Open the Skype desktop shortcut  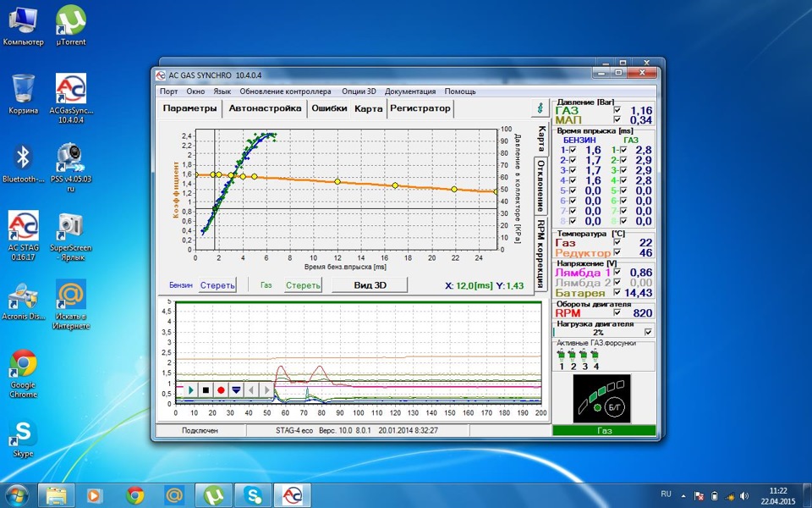tap(24, 439)
